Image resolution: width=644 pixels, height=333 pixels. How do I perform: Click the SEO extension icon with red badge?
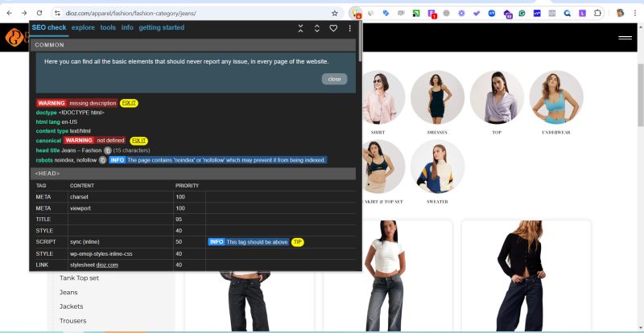pyautogui.click(x=356, y=13)
